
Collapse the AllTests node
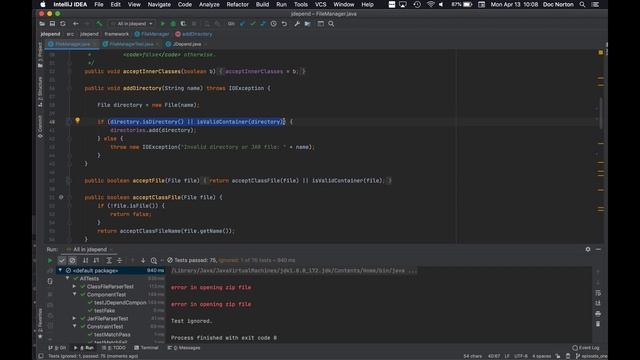point(67,278)
